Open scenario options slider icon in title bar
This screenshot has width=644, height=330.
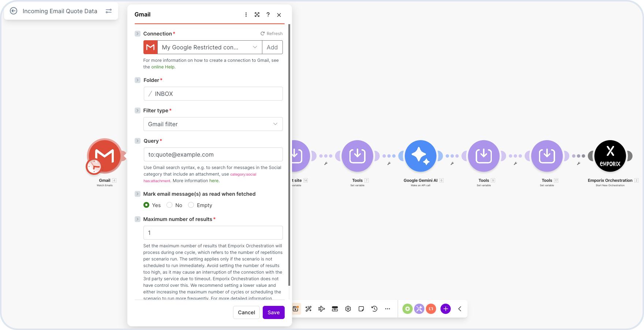point(109,11)
